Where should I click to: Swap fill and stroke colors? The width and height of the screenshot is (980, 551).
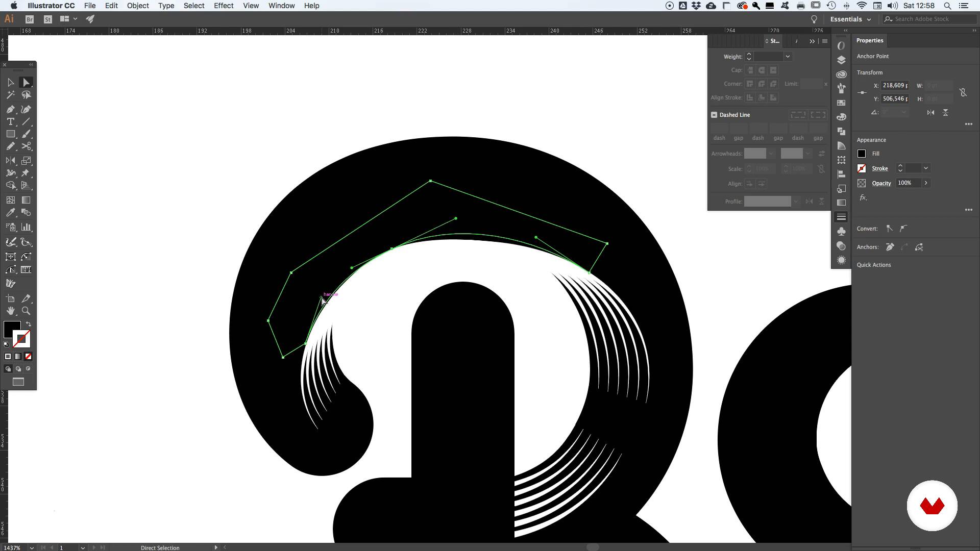(x=29, y=324)
